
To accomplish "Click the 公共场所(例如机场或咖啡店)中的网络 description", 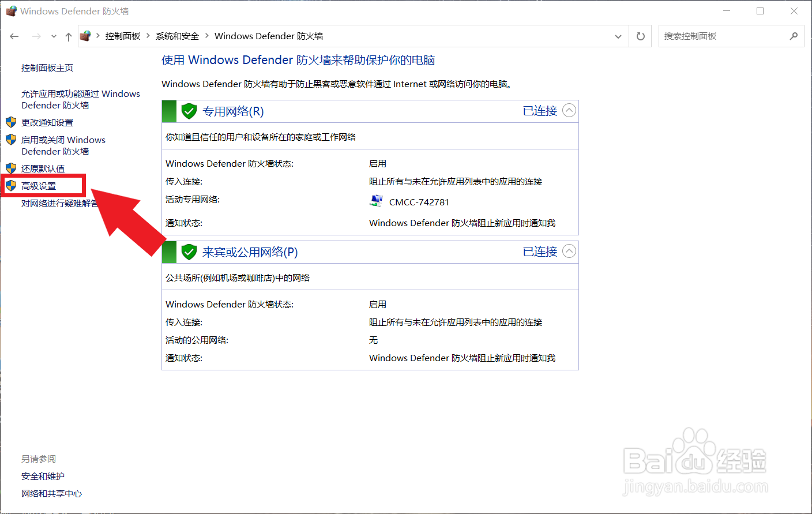I will pyautogui.click(x=238, y=278).
